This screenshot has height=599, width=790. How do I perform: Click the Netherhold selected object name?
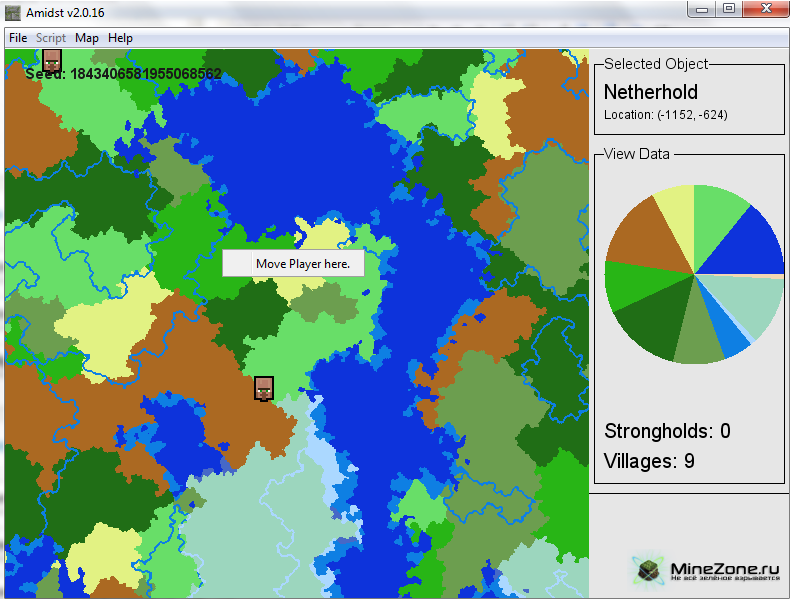(x=650, y=92)
